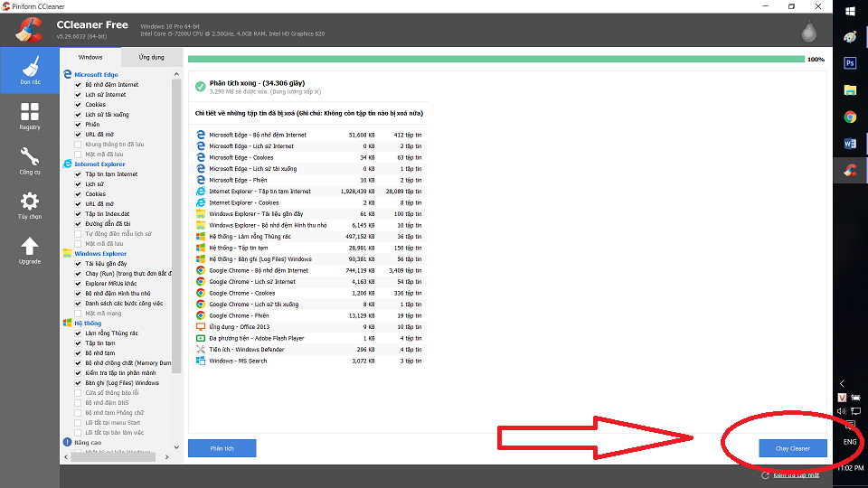
Task: Click the green analysis complete check icon
Action: [201, 87]
